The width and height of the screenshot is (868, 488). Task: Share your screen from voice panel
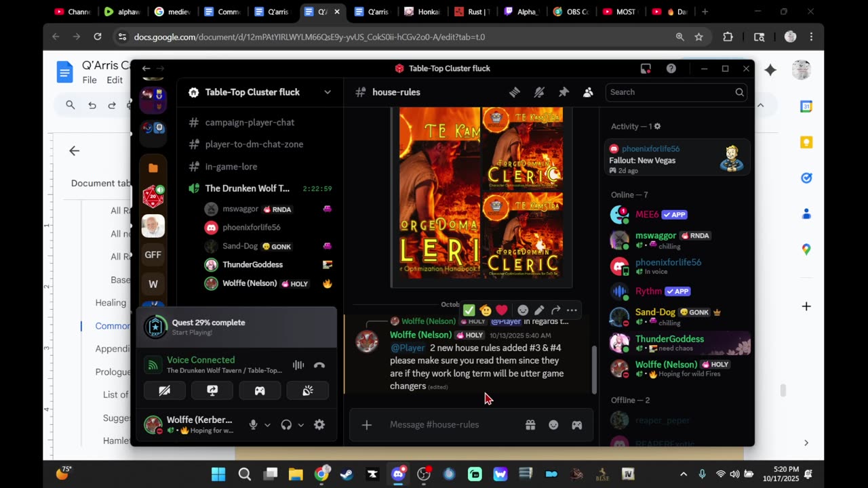(212, 390)
